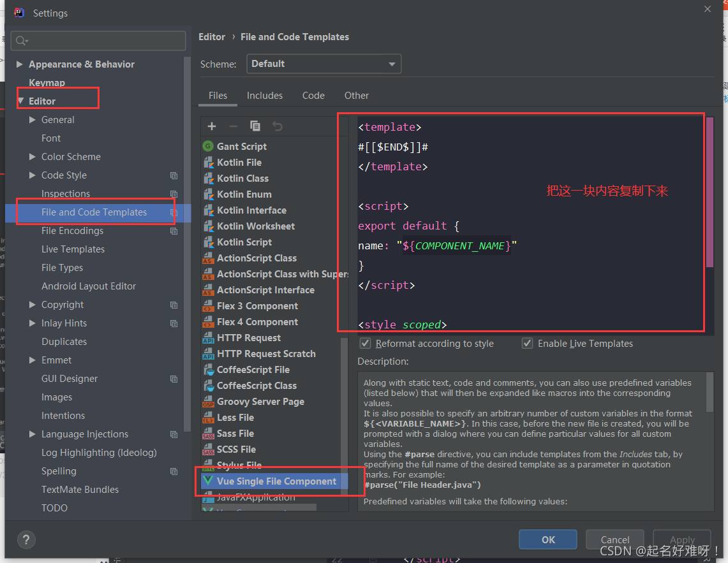This screenshot has width=728, height=563.
Task: Click the template code scrollbar thumb
Action: 709,192
